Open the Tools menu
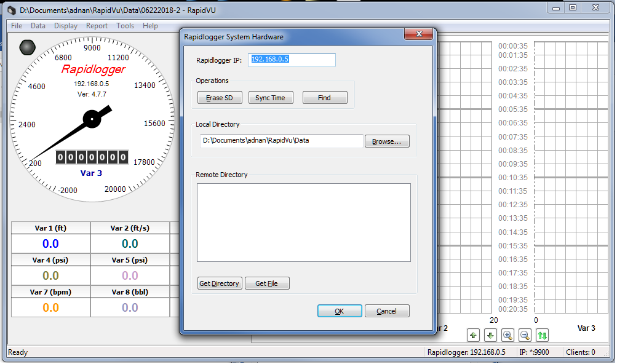Viewport: 617px width, 364px height. [125, 26]
